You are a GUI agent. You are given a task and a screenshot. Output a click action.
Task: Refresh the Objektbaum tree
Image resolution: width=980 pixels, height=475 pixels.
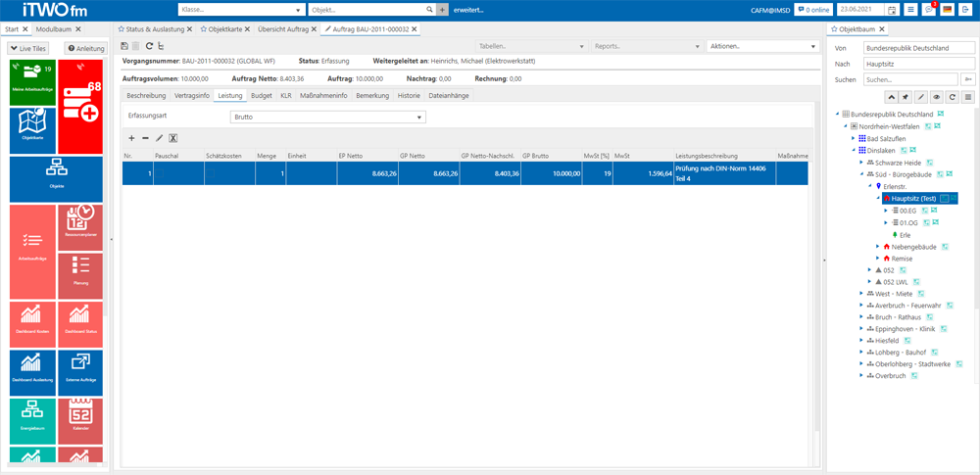coord(952,97)
